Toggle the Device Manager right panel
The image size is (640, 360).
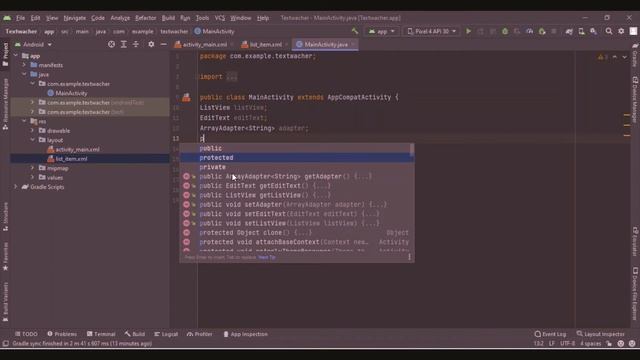(x=635, y=99)
